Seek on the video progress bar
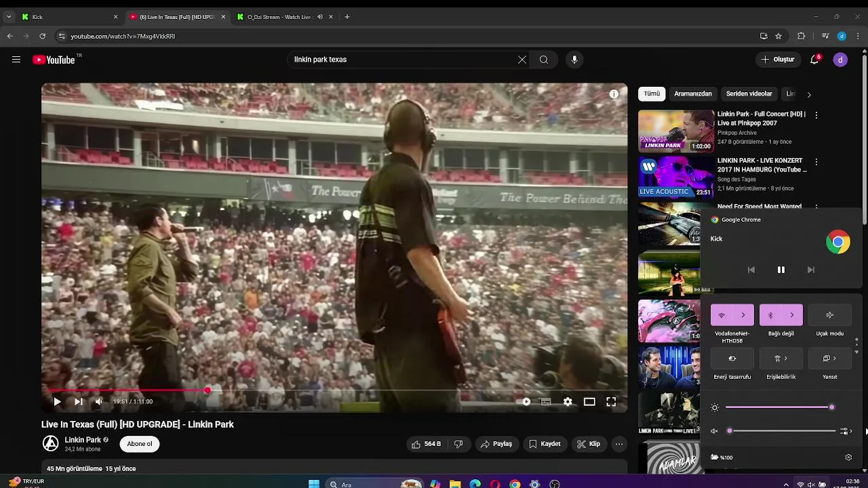This screenshot has height=488, width=868. point(334,390)
